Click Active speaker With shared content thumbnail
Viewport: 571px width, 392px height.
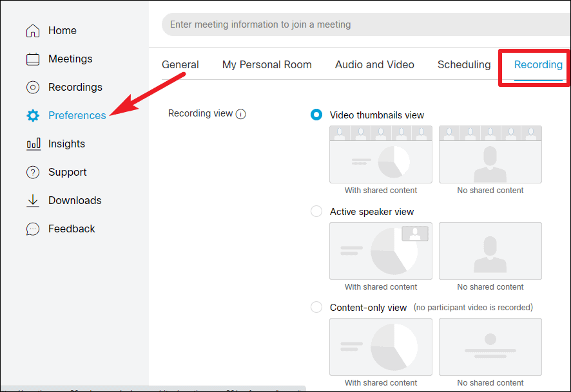tap(381, 251)
